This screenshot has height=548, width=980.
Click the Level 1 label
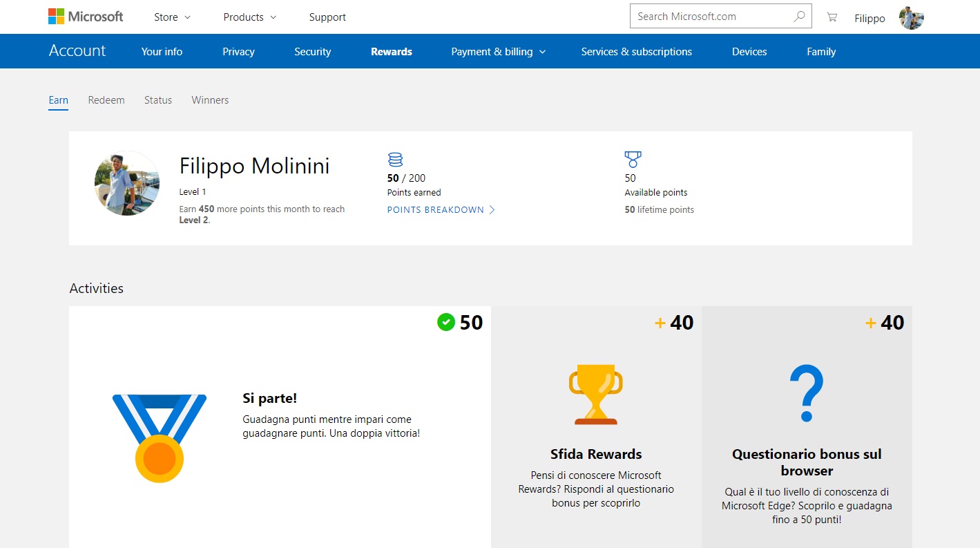[x=193, y=192]
